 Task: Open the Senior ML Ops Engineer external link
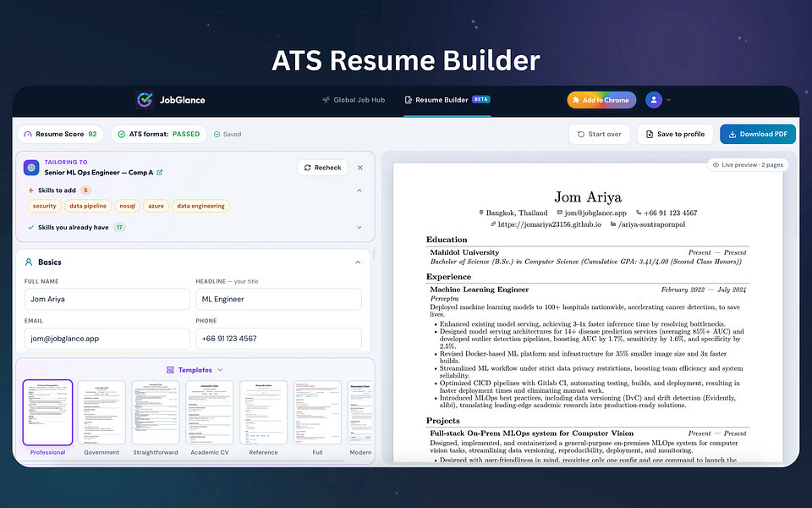point(160,173)
